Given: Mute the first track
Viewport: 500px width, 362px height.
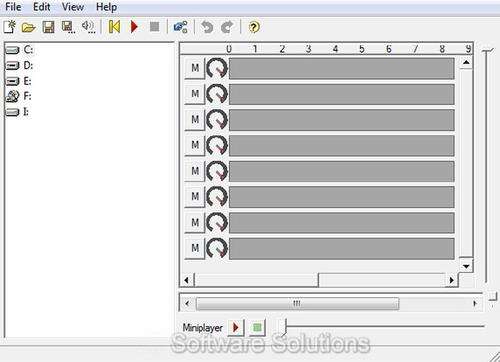Looking at the screenshot, I should [195, 68].
